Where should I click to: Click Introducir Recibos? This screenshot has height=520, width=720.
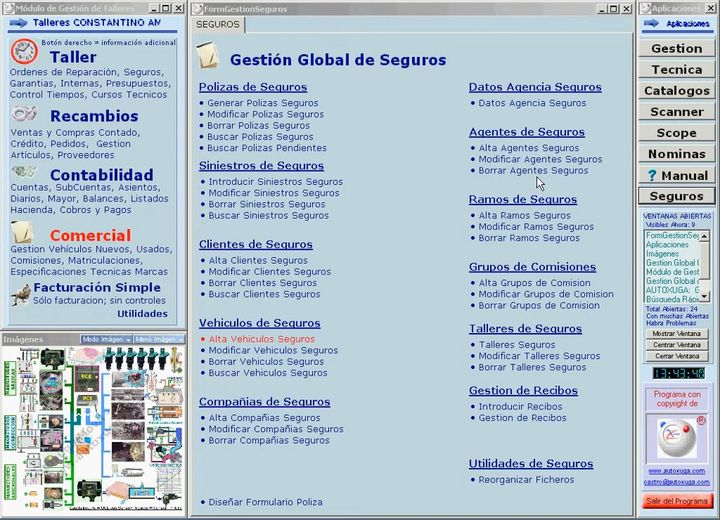click(x=520, y=407)
